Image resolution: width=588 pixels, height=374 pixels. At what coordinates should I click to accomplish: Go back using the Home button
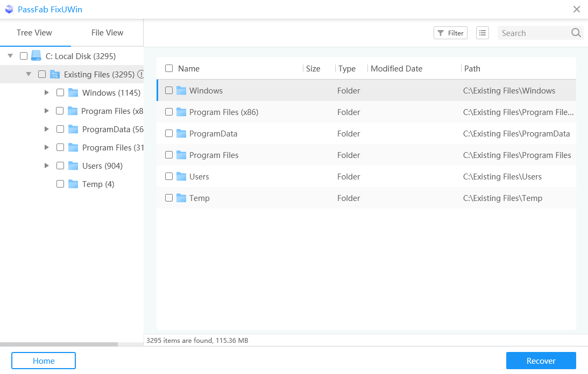point(44,361)
